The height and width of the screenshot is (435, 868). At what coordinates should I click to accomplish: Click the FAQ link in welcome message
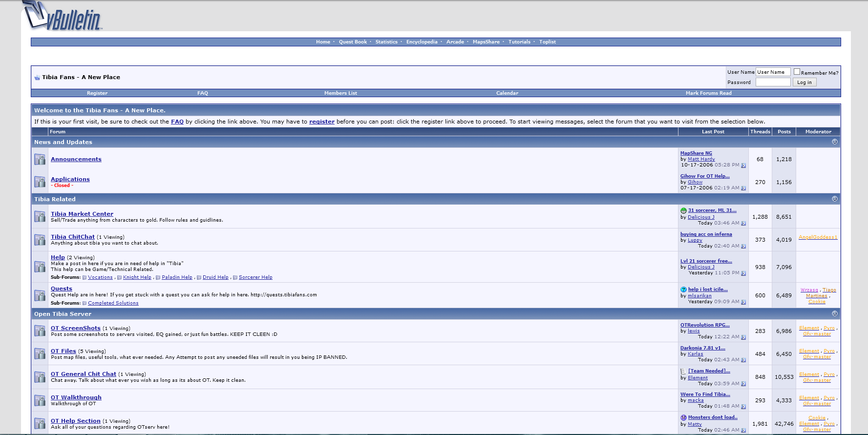177,122
